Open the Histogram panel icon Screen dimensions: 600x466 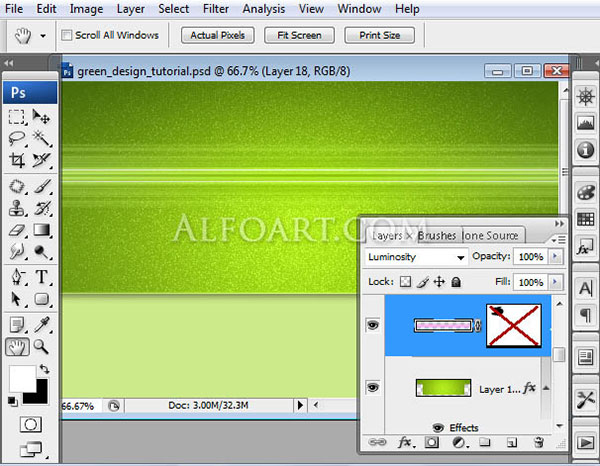point(585,123)
